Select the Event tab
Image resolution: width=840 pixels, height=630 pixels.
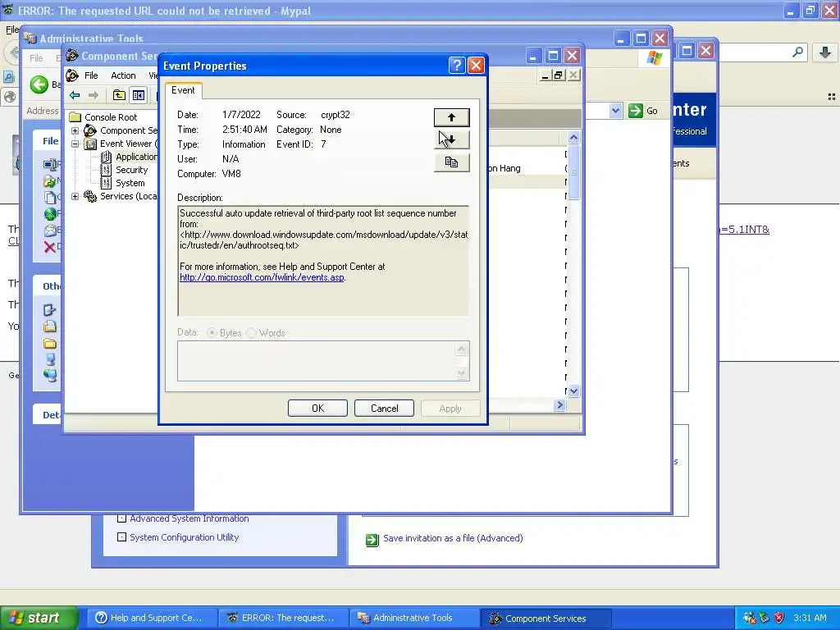click(x=183, y=90)
